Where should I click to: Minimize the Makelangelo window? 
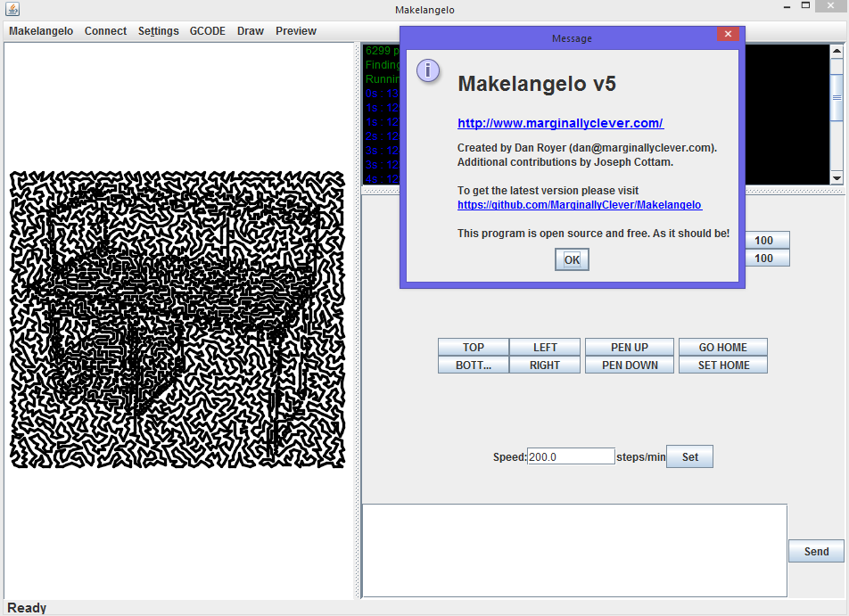point(787,6)
